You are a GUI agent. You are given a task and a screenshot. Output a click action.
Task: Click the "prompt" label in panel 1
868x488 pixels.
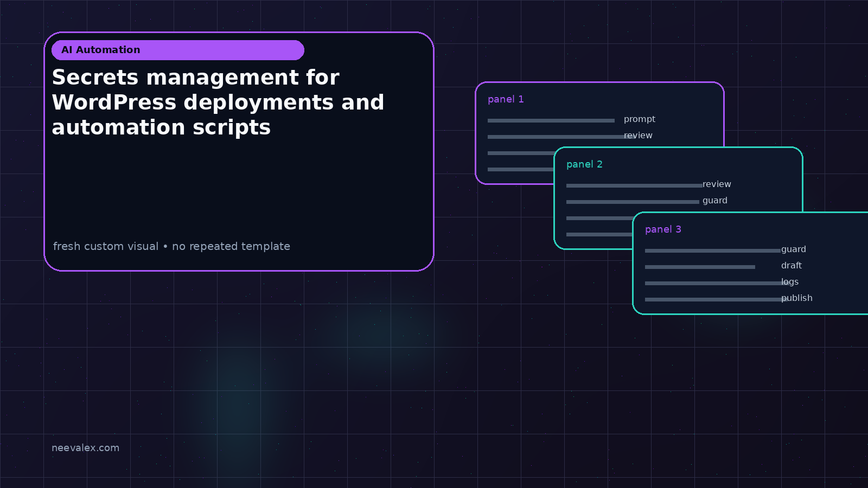pos(640,119)
